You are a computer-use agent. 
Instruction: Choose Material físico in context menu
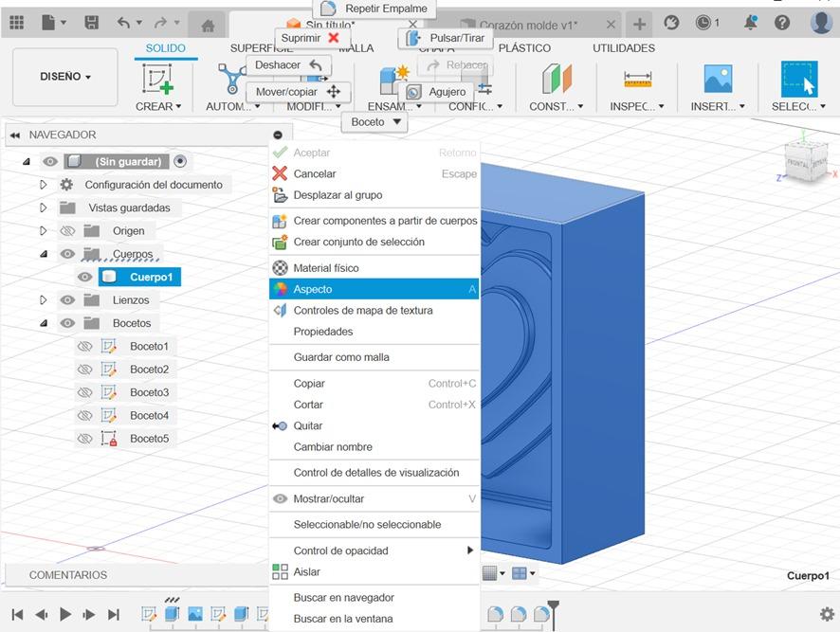pos(374,268)
